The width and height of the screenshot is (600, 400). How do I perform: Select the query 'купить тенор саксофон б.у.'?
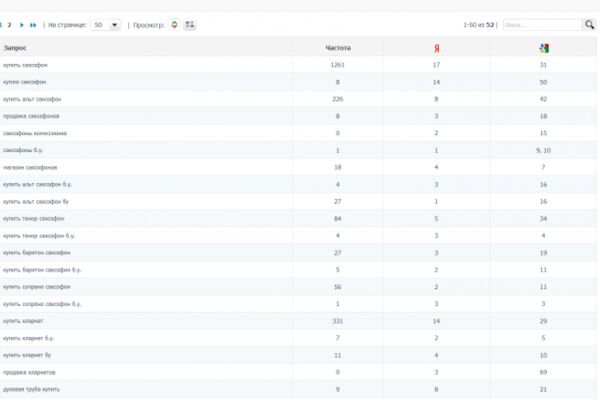(39, 235)
